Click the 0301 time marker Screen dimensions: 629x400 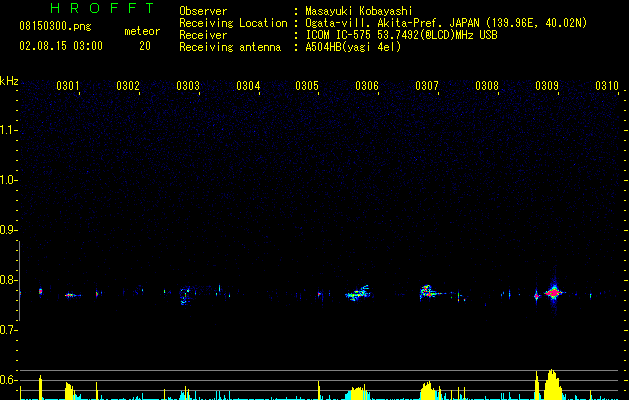(x=67, y=86)
